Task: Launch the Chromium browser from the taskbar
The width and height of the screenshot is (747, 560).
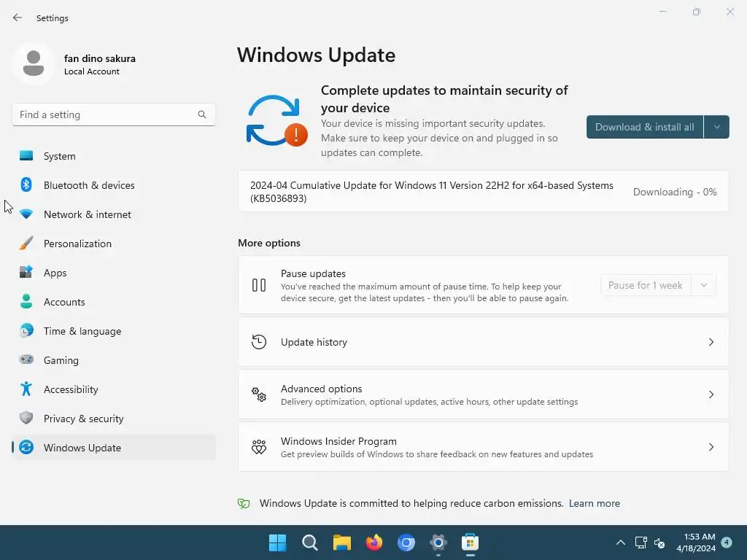Action: point(406,542)
